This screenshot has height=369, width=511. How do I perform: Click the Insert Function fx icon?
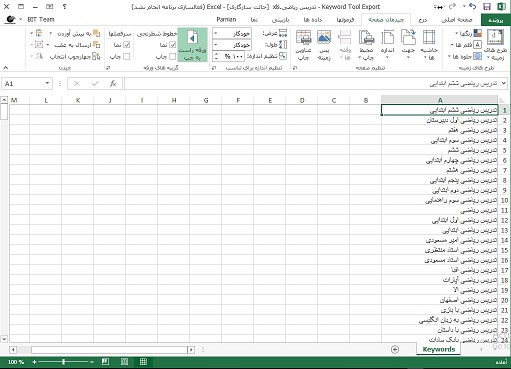tap(113, 83)
